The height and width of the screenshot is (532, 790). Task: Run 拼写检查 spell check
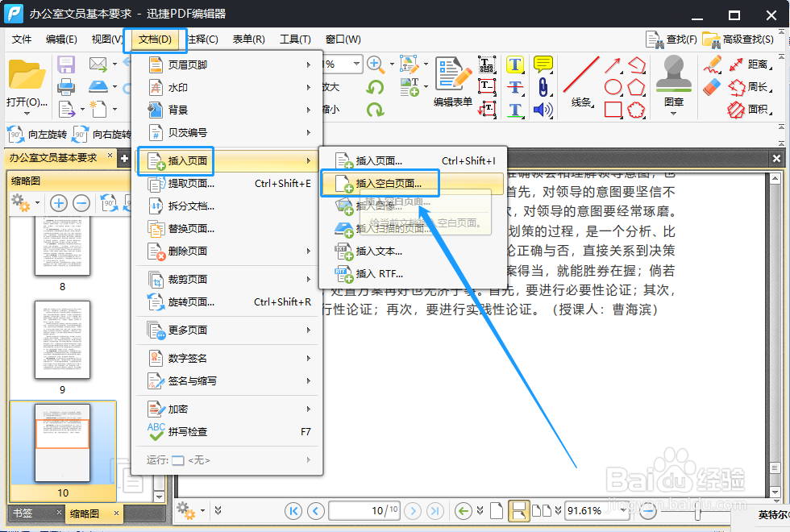(227, 432)
